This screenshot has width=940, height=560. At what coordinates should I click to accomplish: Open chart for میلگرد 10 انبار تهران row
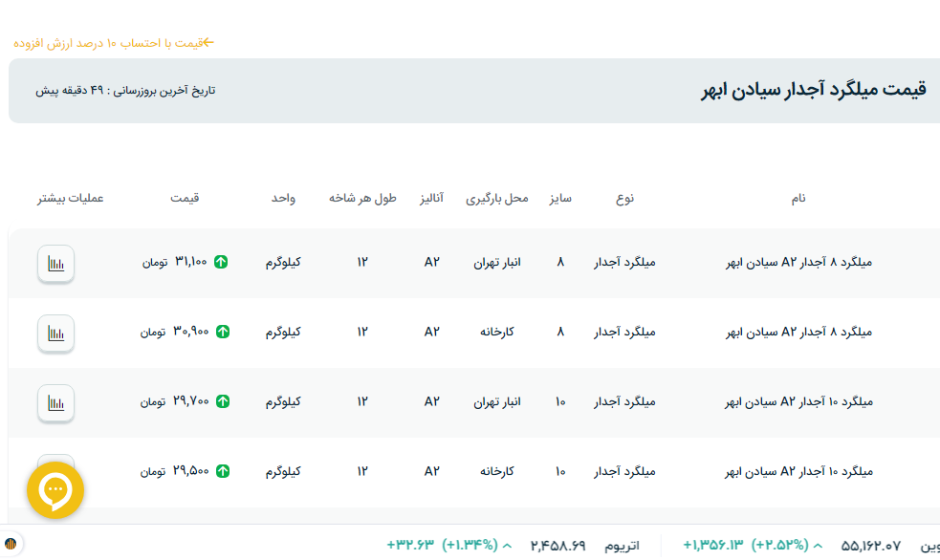[56, 403]
